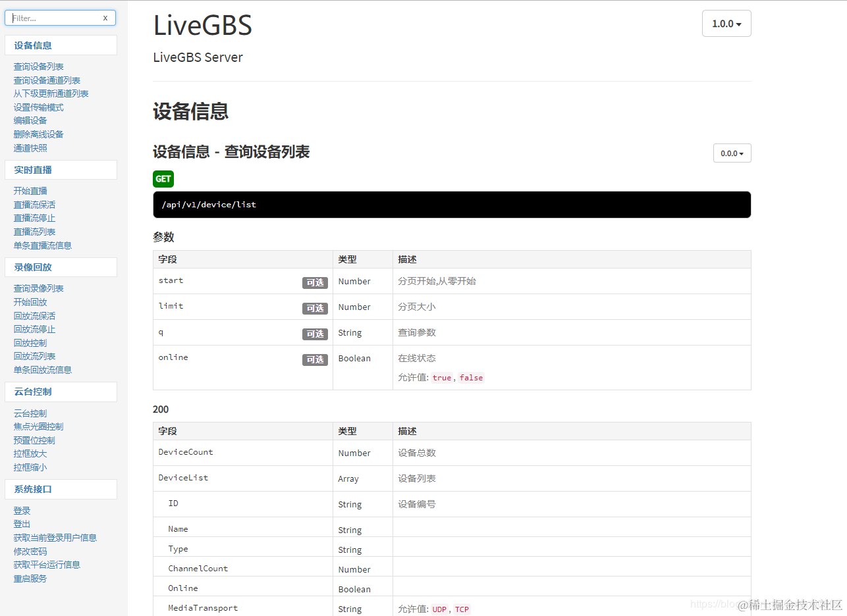Open the 删除离线设备 link

39,134
